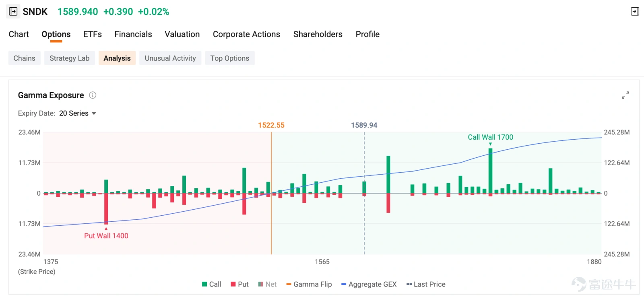644x299 pixels.
Task: Collapse the left sidebar panel icon
Action: click(13, 12)
